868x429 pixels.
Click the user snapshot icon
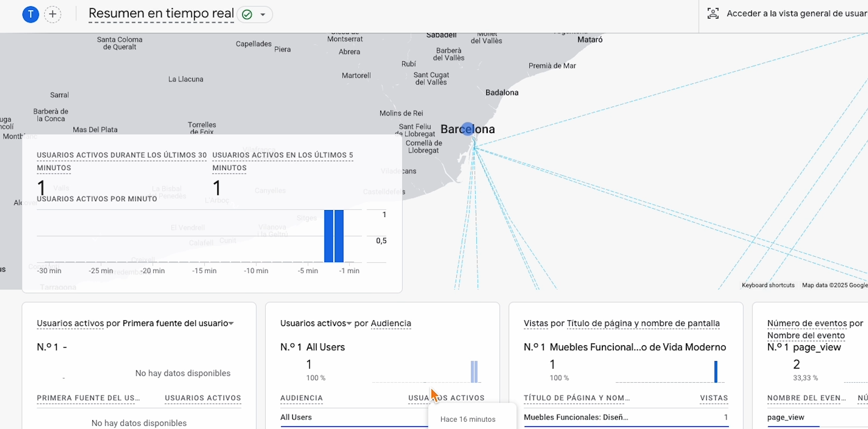[713, 14]
